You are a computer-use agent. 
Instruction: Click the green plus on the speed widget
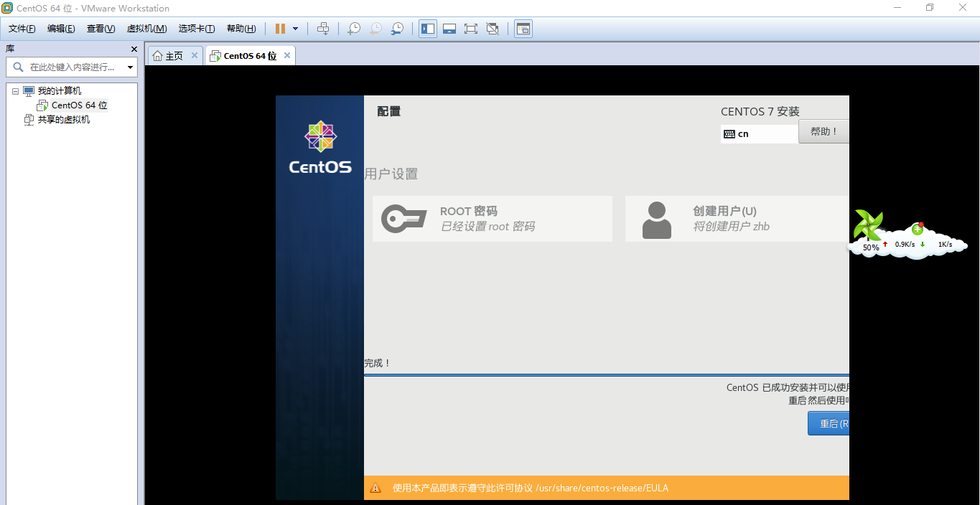click(917, 230)
